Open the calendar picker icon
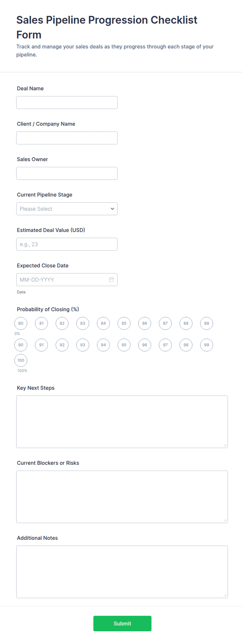Image resolution: width=242 pixels, height=644 pixels. pos(111,280)
